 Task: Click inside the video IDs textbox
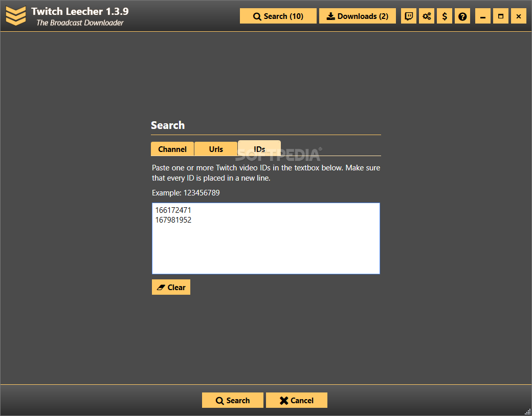coord(265,238)
